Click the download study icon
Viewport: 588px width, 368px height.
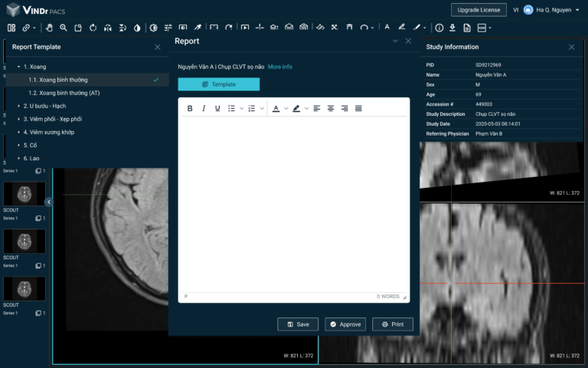point(452,28)
